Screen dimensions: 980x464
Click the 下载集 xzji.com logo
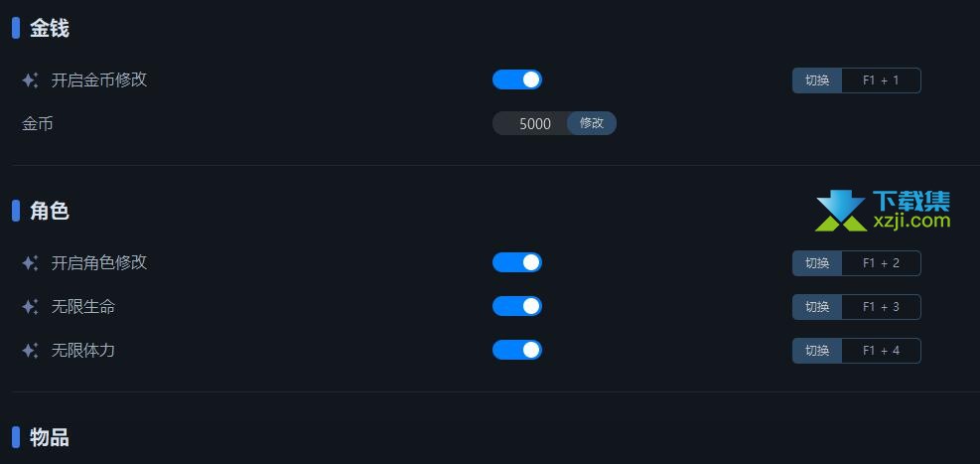click(883, 210)
